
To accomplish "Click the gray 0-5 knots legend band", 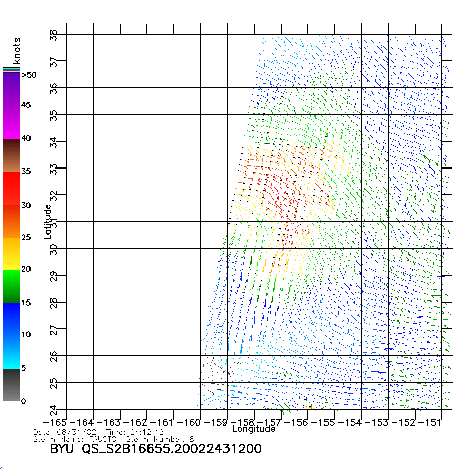I will point(11,385).
